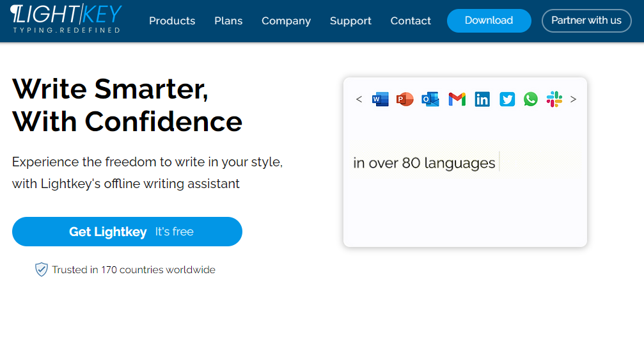Click the Get Lightkey It's free button
Screen dimensions: 644x341
pyautogui.click(x=127, y=232)
